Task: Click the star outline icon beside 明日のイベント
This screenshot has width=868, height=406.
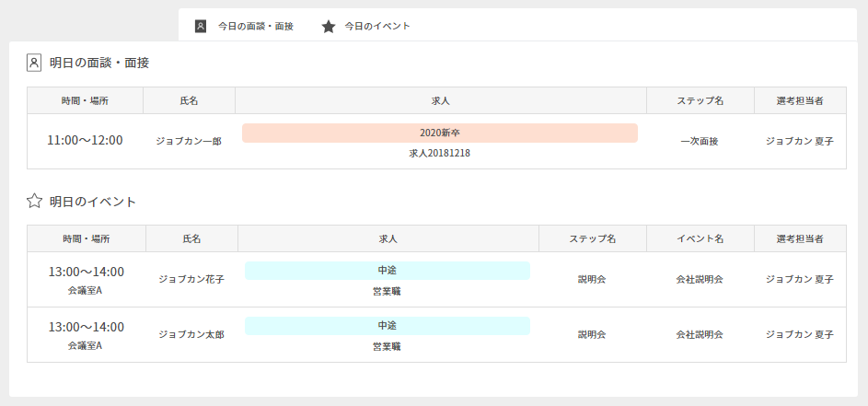Action: [x=34, y=201]
